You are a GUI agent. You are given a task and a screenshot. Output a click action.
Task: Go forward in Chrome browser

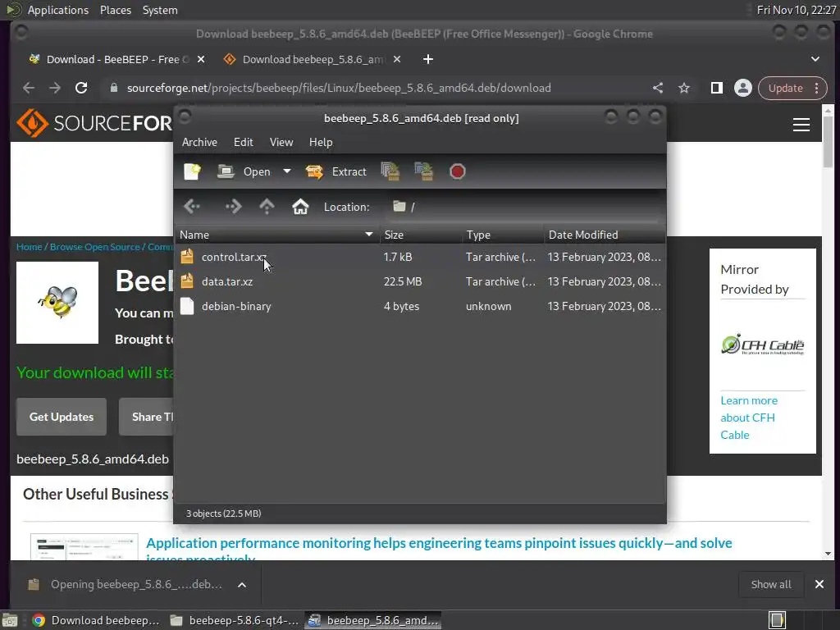coord(55,88)
